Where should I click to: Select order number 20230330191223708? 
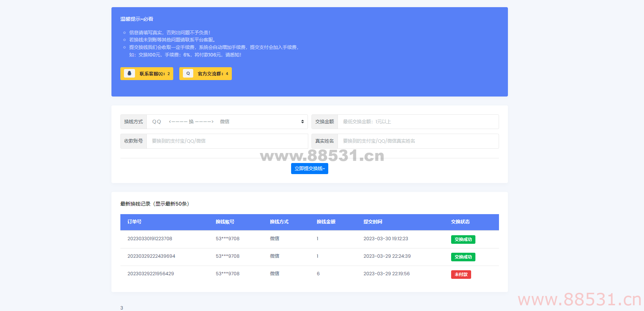(x=150, y=238)
